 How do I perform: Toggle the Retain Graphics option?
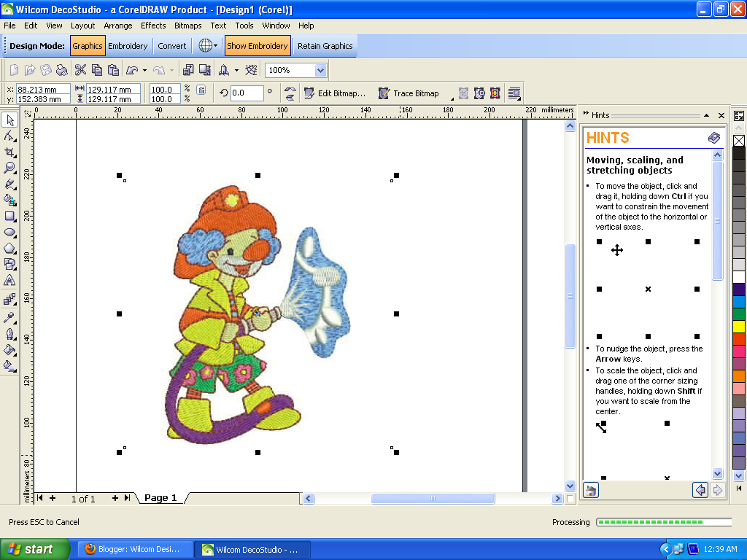[325, 46]
